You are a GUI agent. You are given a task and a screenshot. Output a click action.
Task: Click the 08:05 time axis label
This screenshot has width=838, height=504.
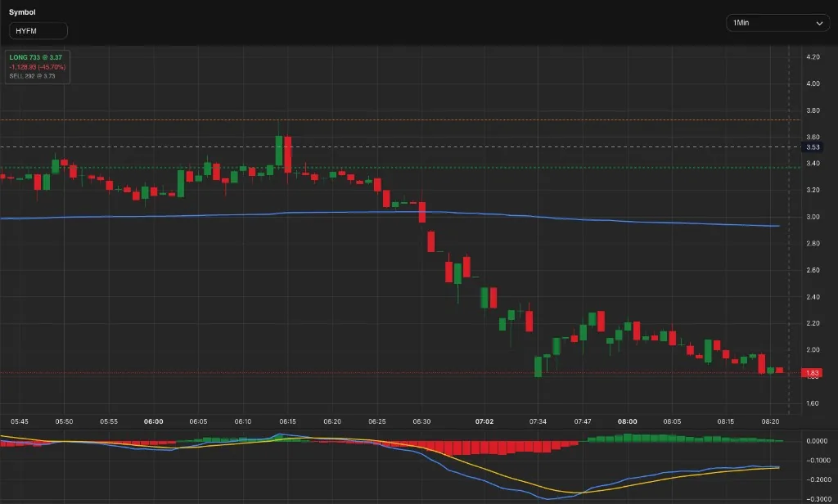(x=672, y=421)
